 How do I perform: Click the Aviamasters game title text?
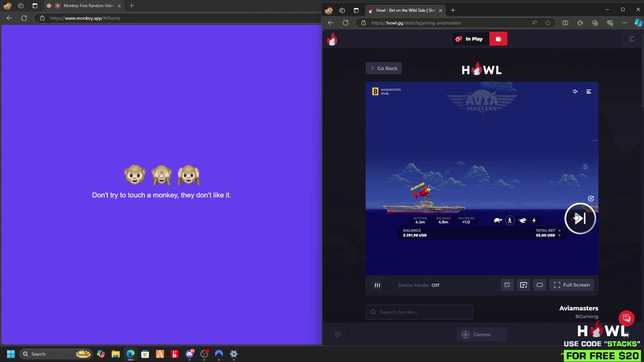pyautogui.click(x=579, y=308)
